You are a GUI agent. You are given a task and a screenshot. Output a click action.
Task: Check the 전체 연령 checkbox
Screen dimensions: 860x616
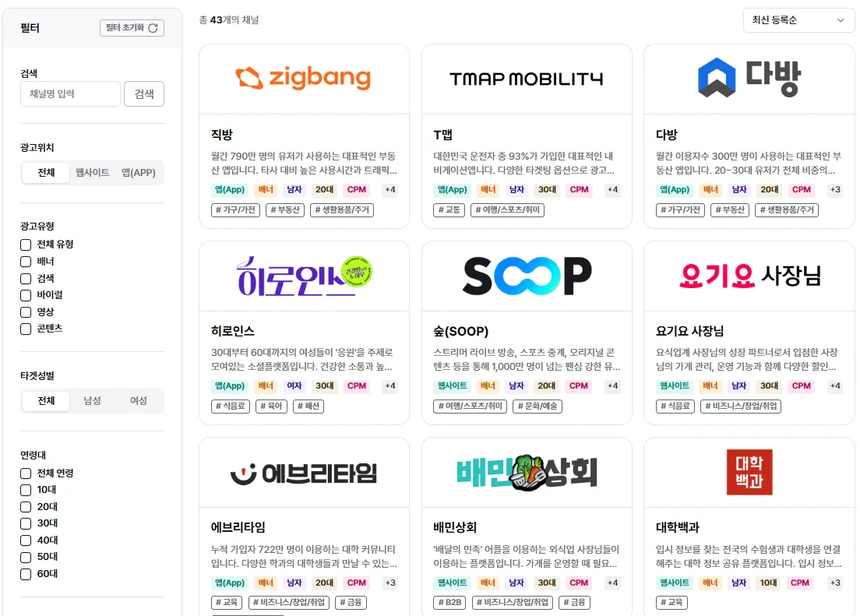(x=26, y=473)
